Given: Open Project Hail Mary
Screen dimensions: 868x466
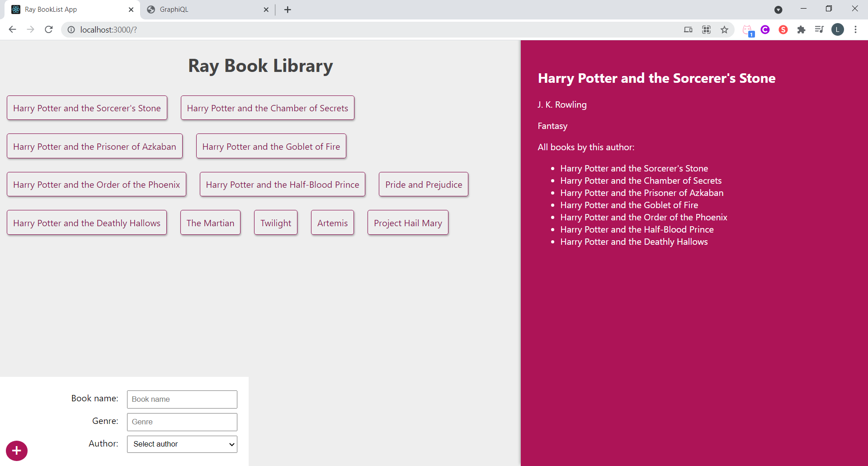Looking at the screenshot, I should pos(408,223).
